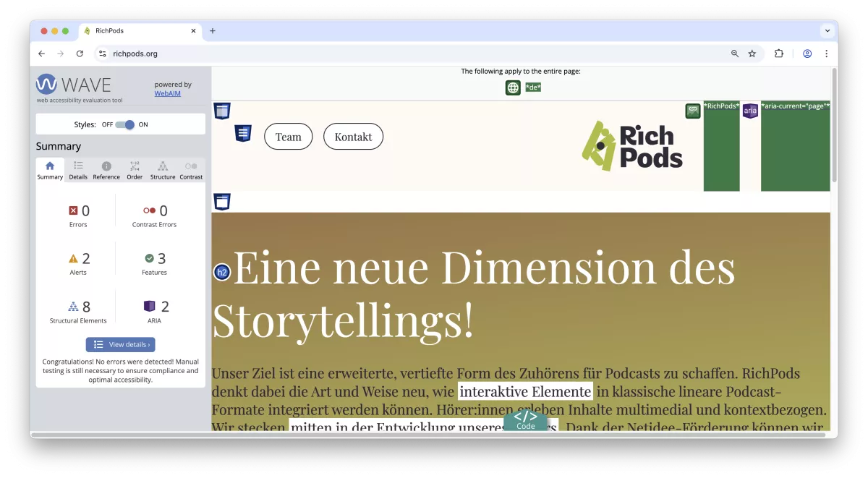Click inside the address bar

pos(217,54)
